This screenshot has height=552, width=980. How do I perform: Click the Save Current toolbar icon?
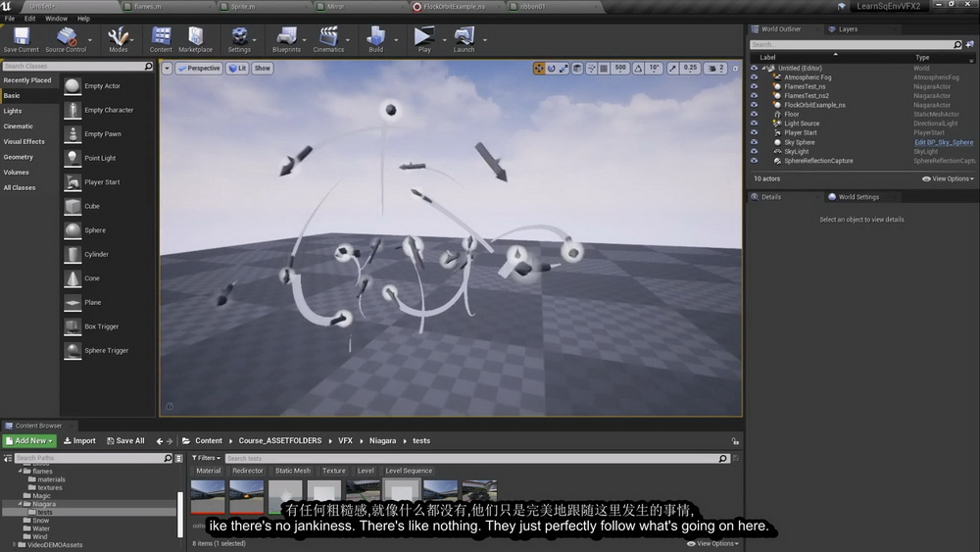click(x=22, y=39)
